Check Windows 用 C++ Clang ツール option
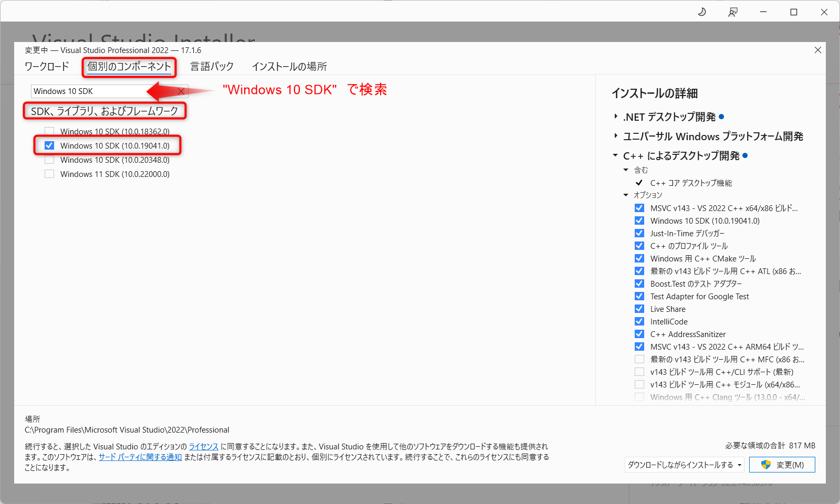840x504 pixels. (639, 397)
